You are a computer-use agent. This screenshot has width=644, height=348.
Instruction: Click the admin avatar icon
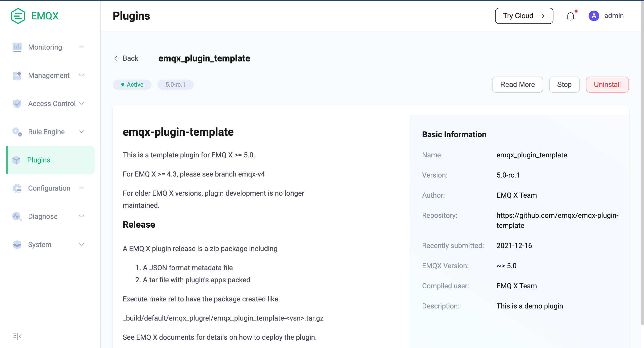[594, 16]
